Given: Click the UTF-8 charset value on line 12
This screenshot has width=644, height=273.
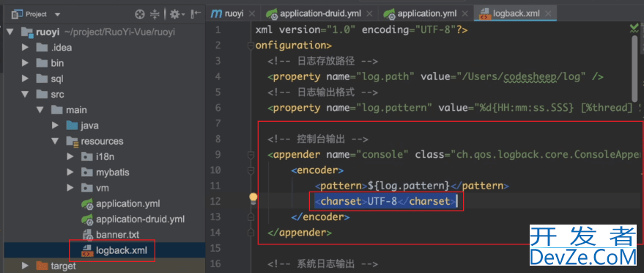Looking at the screenshot, I should 382,202.
